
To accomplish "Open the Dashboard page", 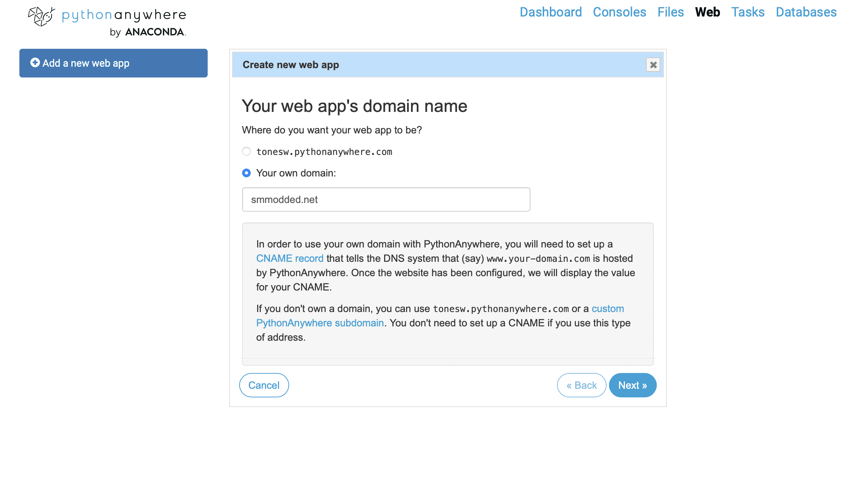I will (x=551, y=12).
